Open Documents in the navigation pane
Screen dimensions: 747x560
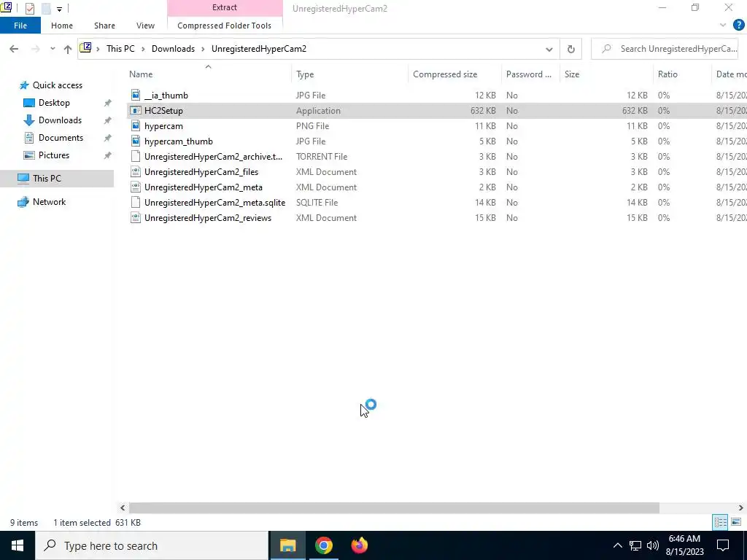pos(61,138)
